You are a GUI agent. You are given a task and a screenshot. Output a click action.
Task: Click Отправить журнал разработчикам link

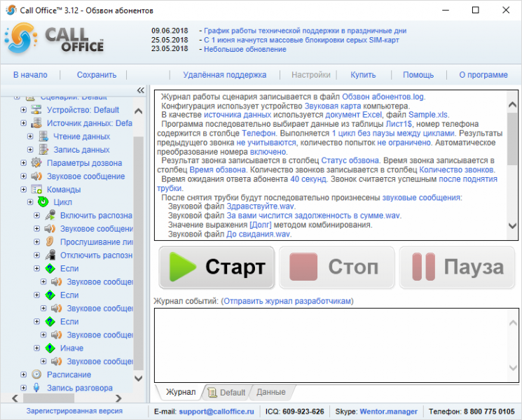[x=287, y=301]
